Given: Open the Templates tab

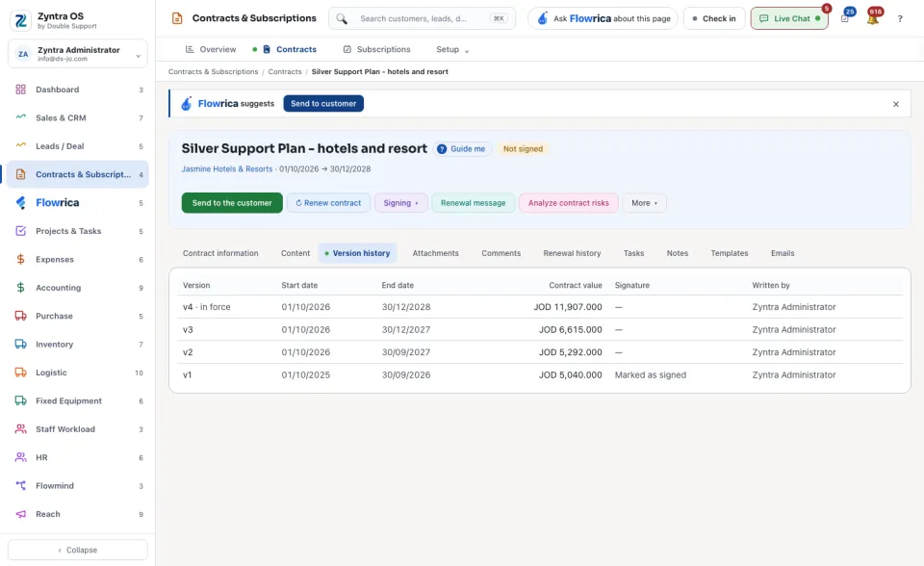Looking at the screenshot, I should point(730,253).
